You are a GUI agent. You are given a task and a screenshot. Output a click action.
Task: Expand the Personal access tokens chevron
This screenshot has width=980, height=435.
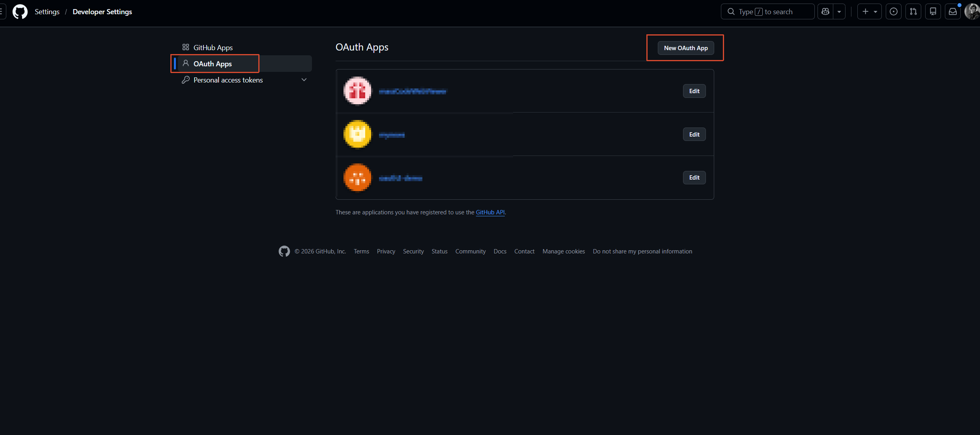[304, 80]
